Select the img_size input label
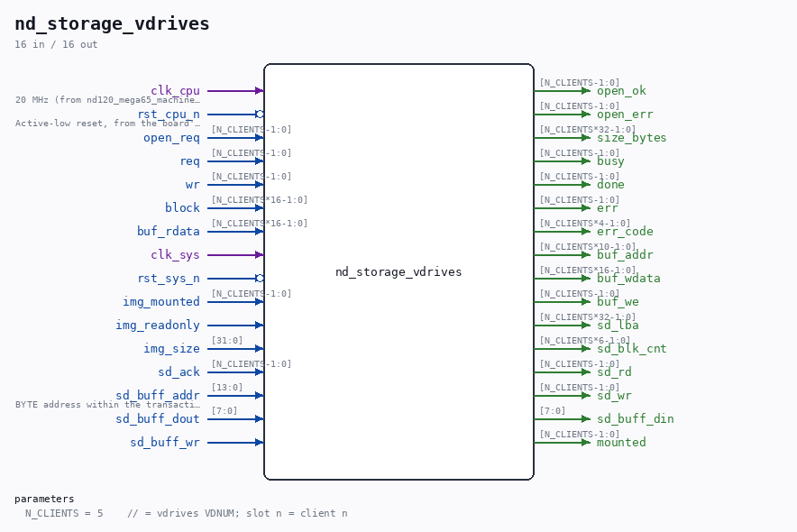Image resolution: width=797 pixels, height=532 pixels. point(172,348)
